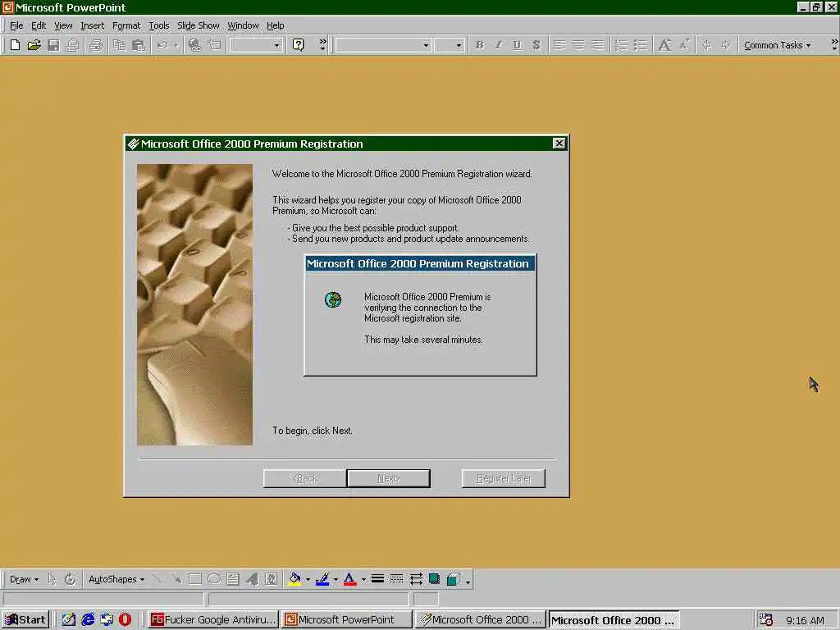
Task: Click the Print icon
Action: [97, 45]
